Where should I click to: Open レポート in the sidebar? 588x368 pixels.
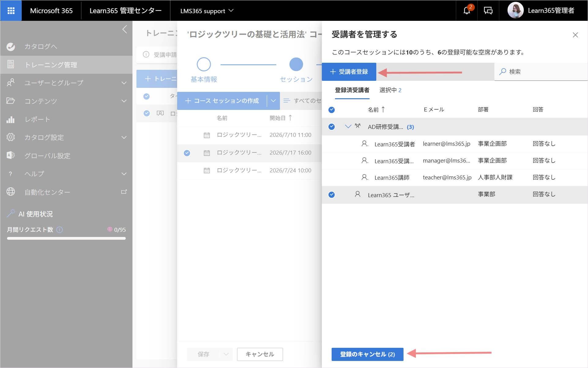pyautogui.click(x=66, y=119)
